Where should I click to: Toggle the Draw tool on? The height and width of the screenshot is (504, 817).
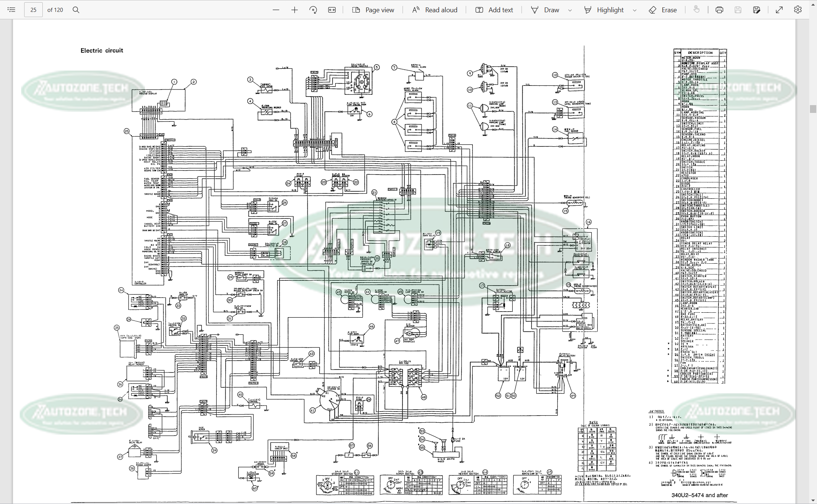click(x=545, y=10)
